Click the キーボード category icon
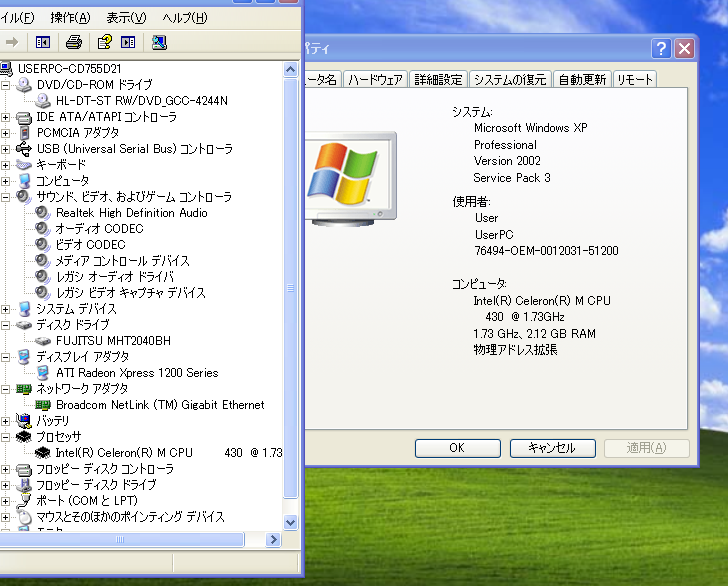This screenshot has width=728, height=586. click(24, 165)
